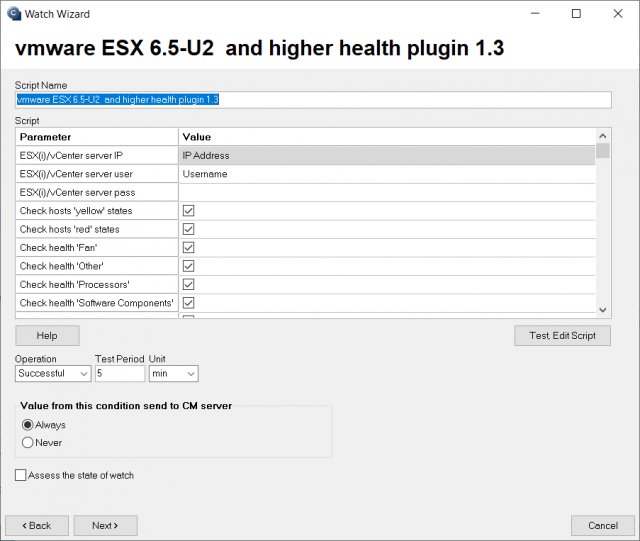Select the 'ESX(i)/vCenter server pass' parameter row
The width and height of the screenshot is (640, 541).
point(97,192)
